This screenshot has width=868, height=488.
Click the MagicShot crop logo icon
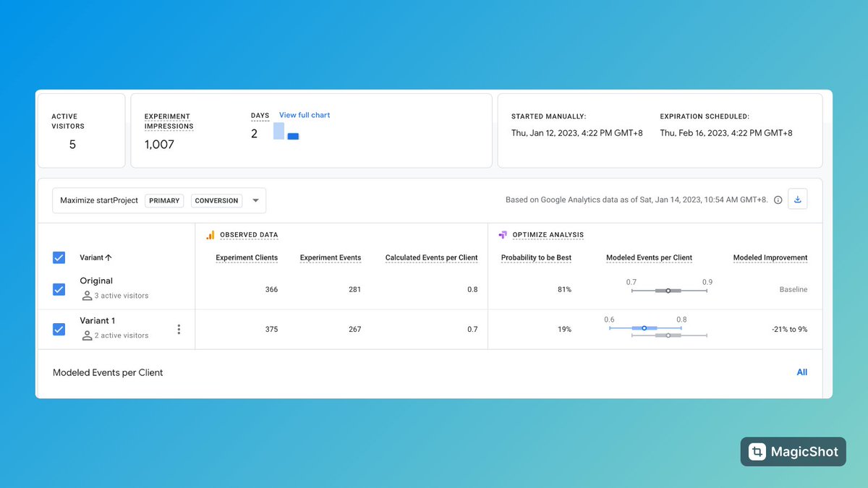[757, 452]
